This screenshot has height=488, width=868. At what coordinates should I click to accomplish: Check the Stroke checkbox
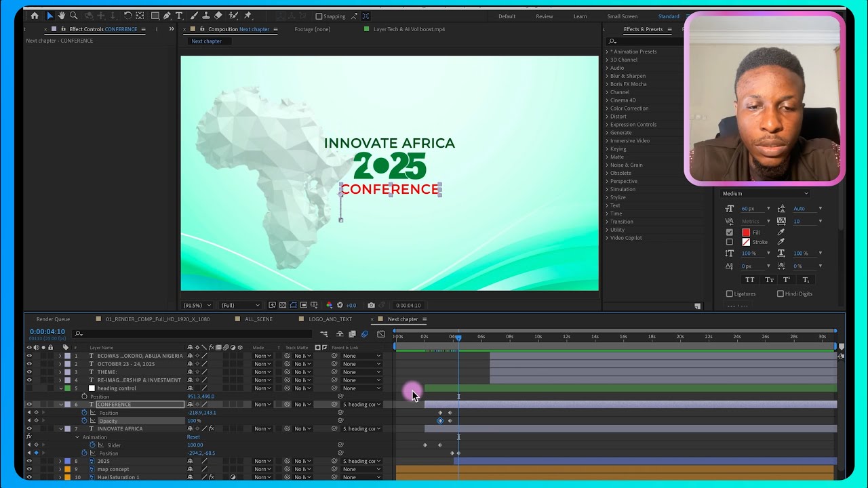[x=730, y=242]
